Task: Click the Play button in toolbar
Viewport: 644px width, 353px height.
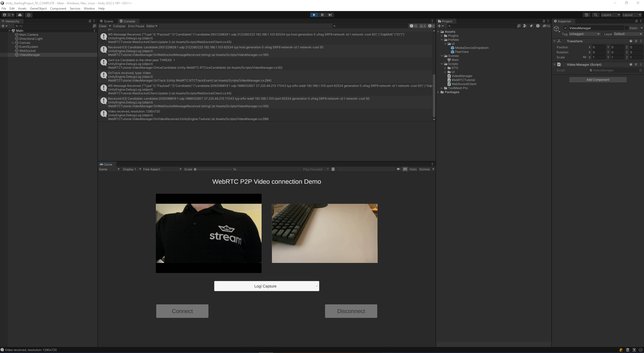Action: tap(314, 15)
